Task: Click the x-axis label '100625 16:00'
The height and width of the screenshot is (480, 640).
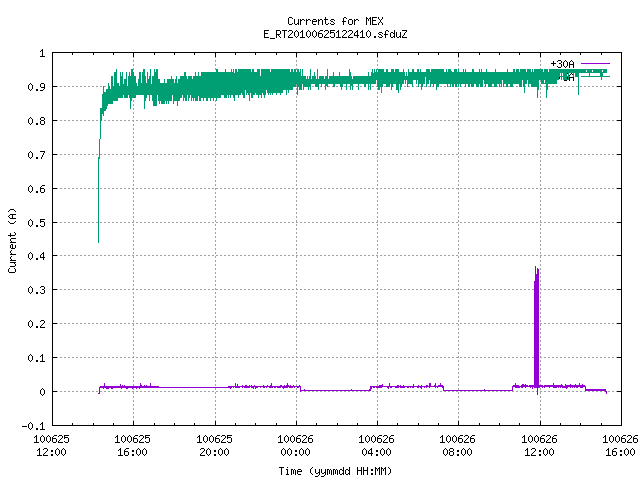Action: click(132, 446)
